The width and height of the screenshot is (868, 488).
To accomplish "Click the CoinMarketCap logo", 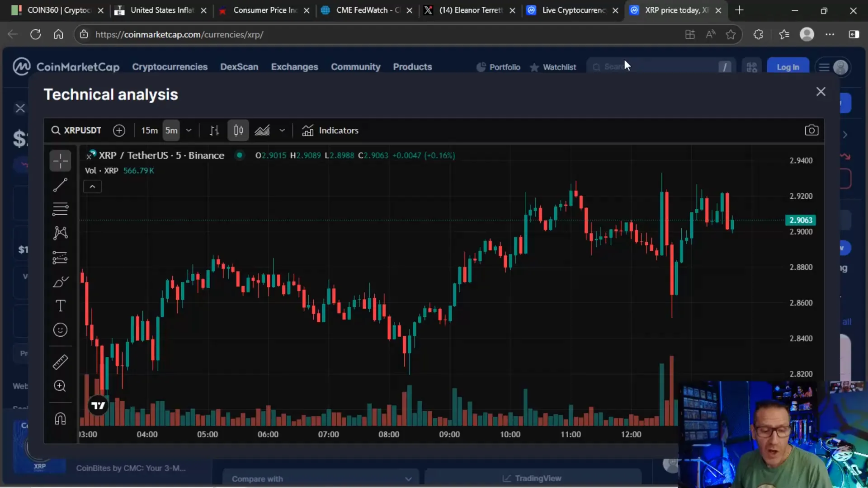I will click(x=66, y=67).
